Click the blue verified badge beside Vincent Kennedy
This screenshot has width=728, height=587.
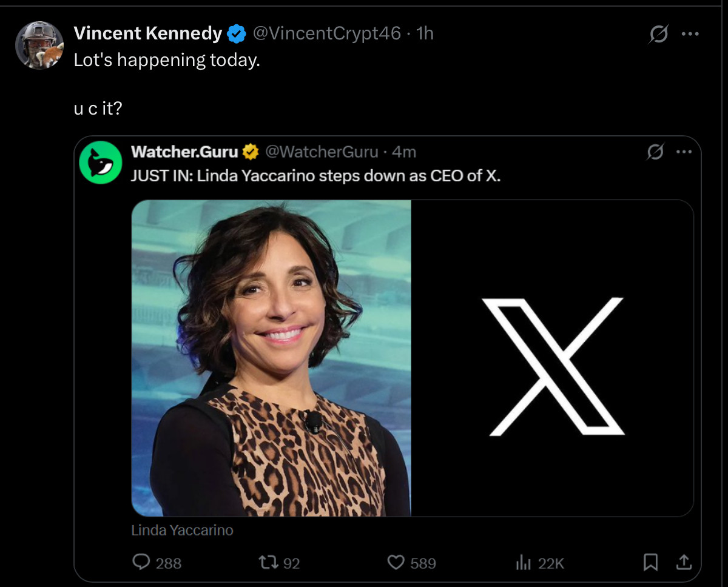(x=236, y=34)
